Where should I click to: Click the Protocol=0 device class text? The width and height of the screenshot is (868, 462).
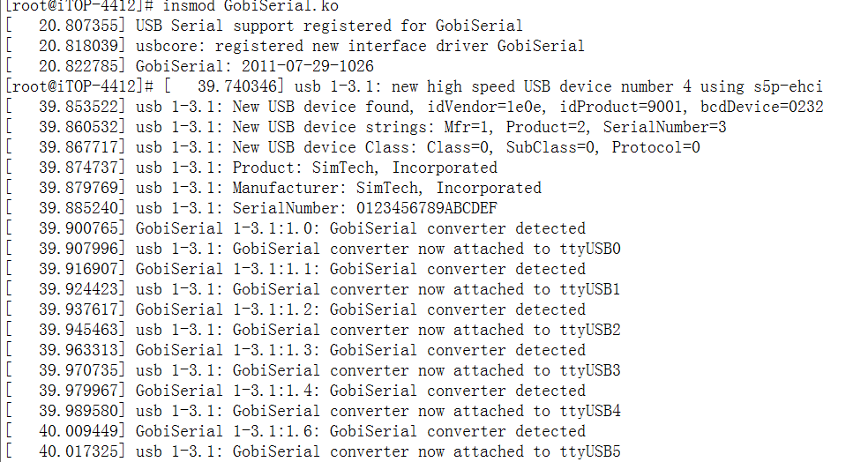655,148
